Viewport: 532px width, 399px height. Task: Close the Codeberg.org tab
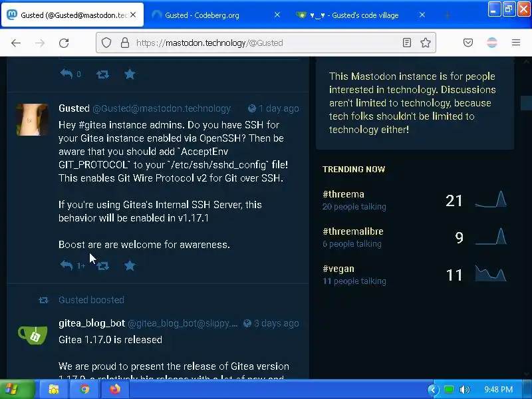[277, 15]
